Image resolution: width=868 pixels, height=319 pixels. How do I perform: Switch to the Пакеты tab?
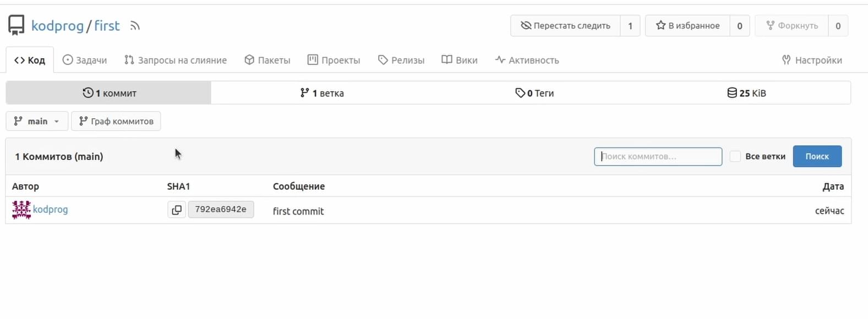(268, 60)
